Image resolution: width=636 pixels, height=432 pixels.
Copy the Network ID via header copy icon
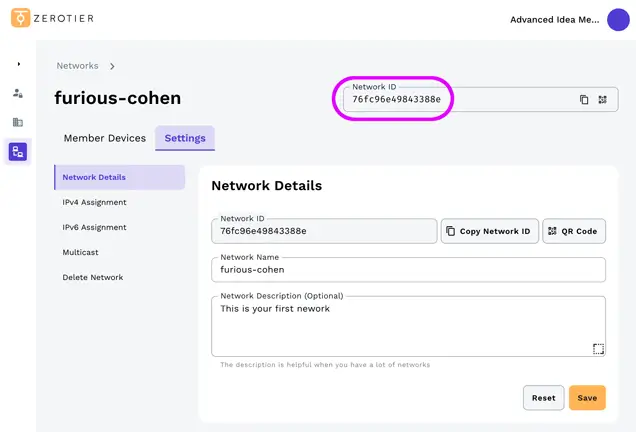584,99
